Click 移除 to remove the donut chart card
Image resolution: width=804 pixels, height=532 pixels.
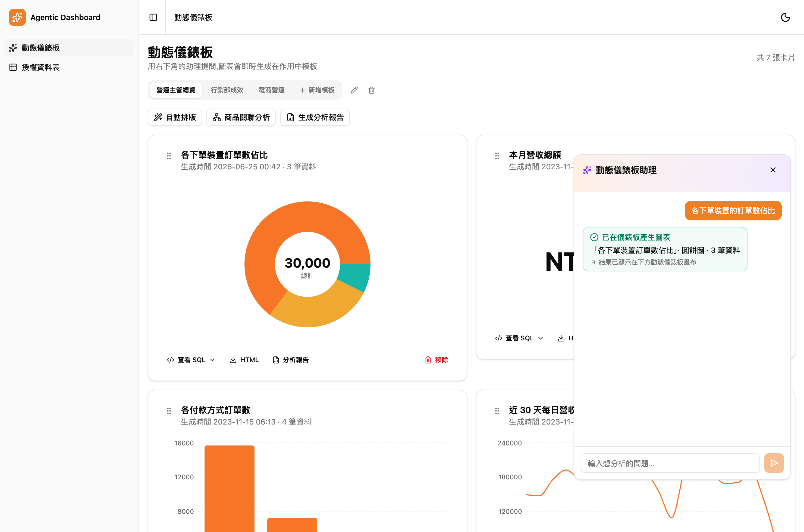pos(436,360)
